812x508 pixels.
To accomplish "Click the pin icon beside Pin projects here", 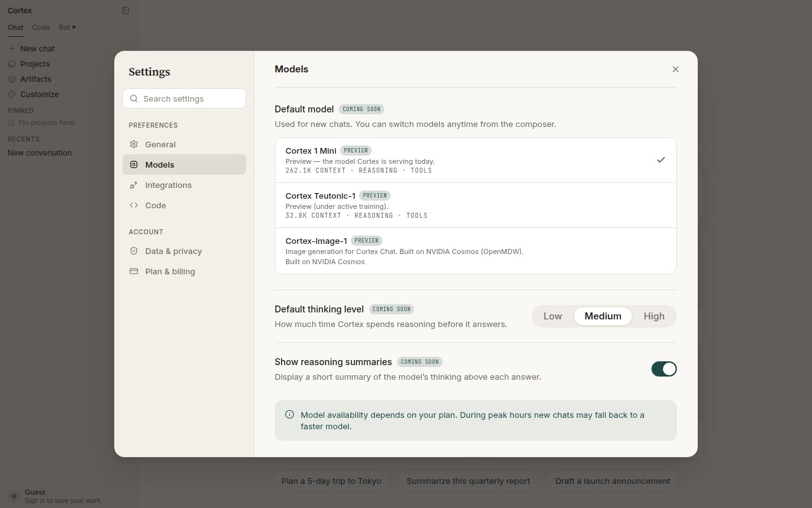I will point(11,123).
